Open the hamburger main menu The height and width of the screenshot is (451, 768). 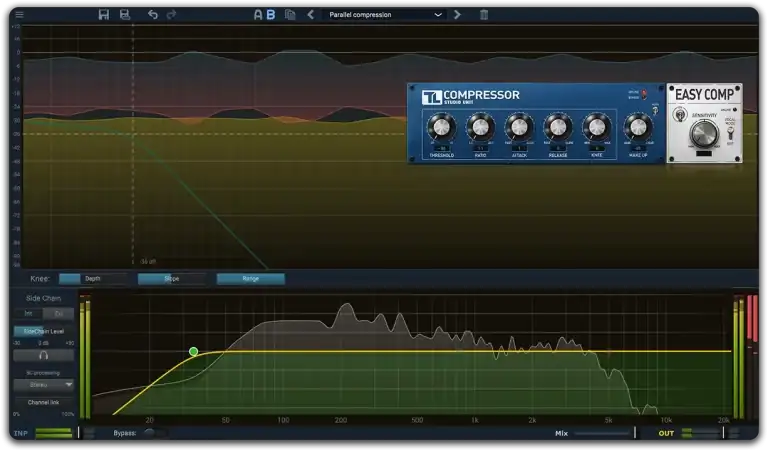[20, 15]
